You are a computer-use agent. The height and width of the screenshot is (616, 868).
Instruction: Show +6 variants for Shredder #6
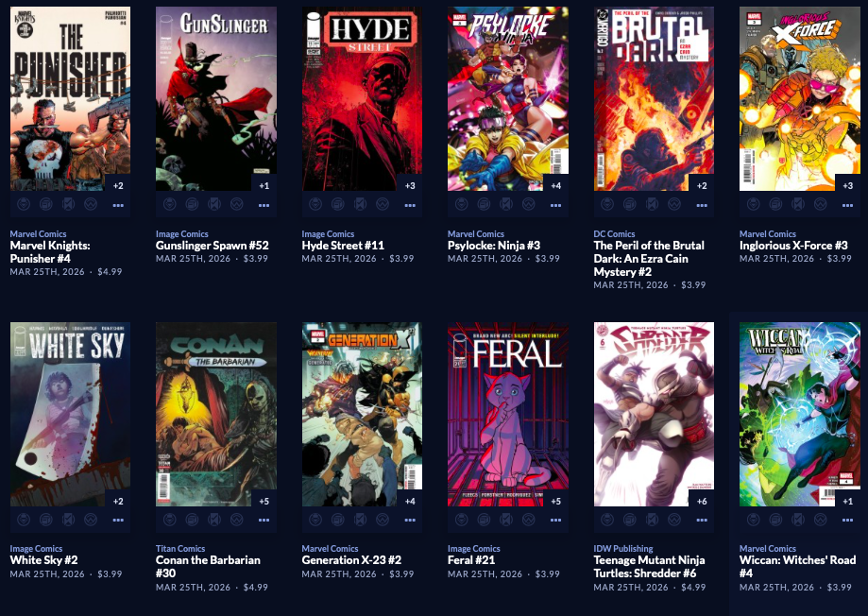coord(702,501)
